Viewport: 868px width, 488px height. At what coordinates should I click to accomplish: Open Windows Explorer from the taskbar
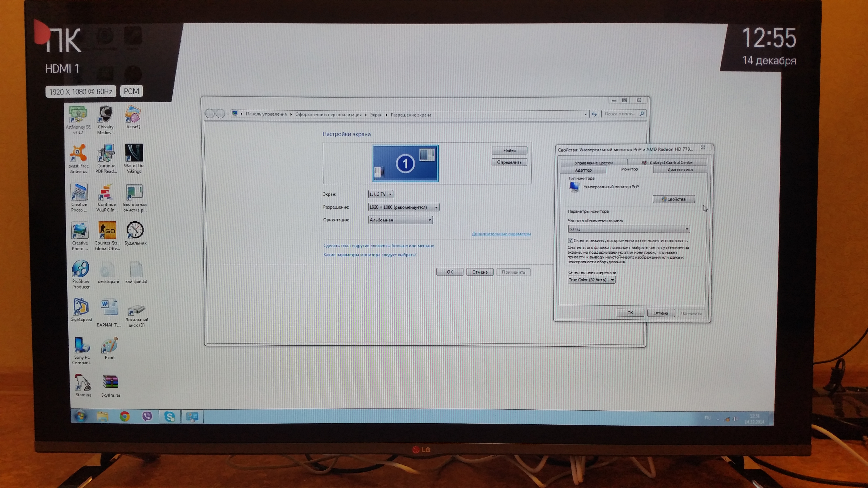coord(103,417)
